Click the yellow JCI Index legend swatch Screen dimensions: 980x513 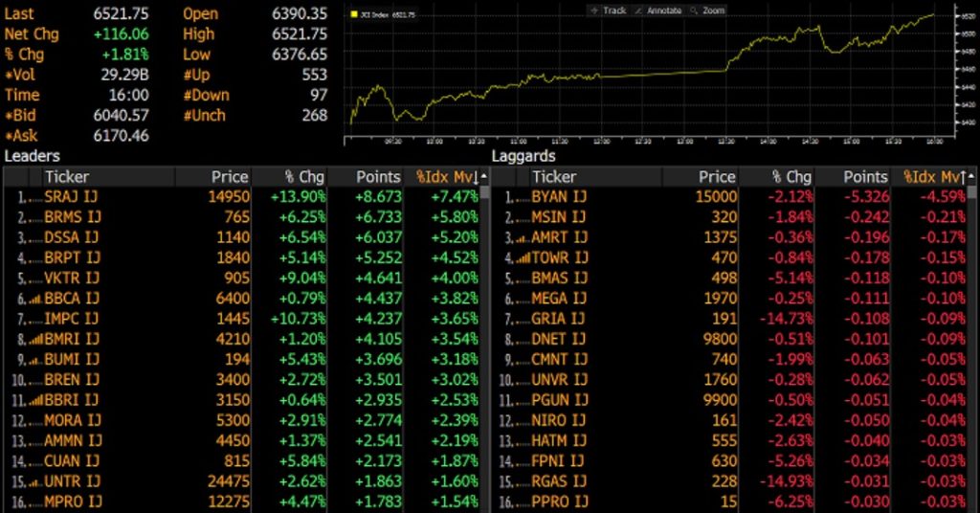coord(354,14)
